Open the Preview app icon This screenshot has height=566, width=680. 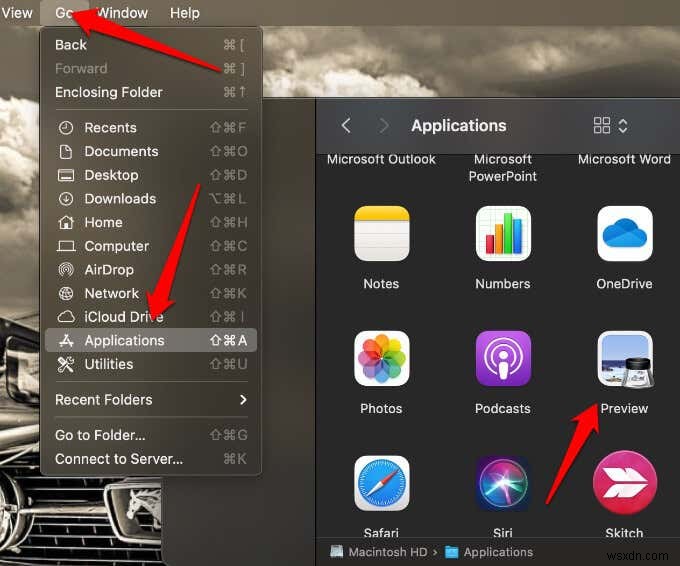pyautogui.click(x=625, y=359)
